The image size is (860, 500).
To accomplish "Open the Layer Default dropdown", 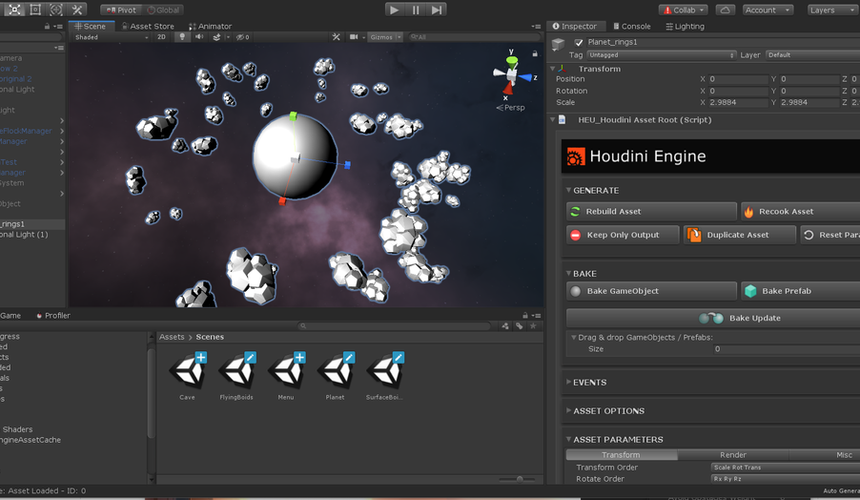I will click(813, 55).
